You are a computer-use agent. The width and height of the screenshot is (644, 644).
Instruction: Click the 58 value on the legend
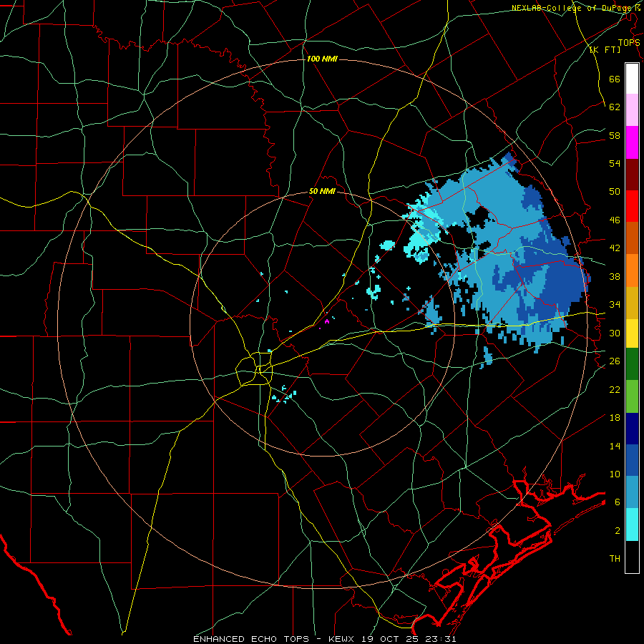[615, 135]
